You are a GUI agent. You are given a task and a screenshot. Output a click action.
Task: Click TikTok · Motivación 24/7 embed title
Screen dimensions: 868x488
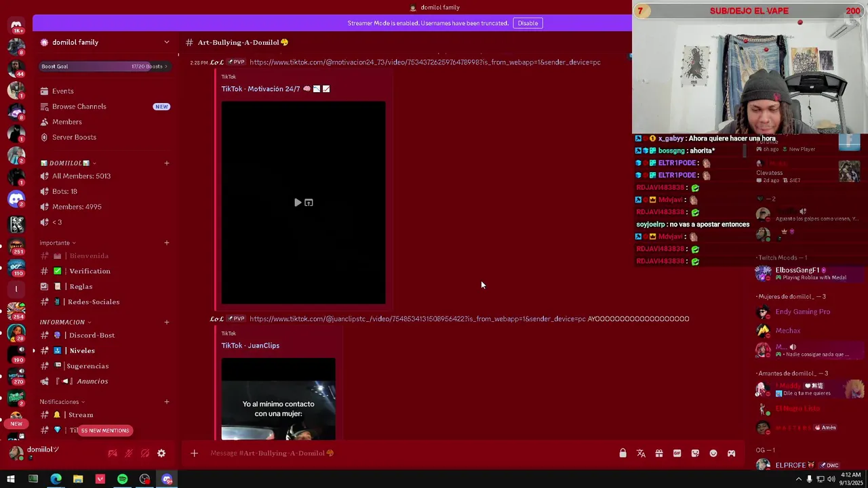(275, 89)
